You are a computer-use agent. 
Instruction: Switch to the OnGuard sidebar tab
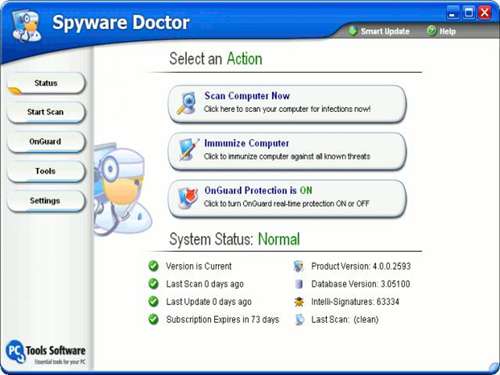pos(46,142)
